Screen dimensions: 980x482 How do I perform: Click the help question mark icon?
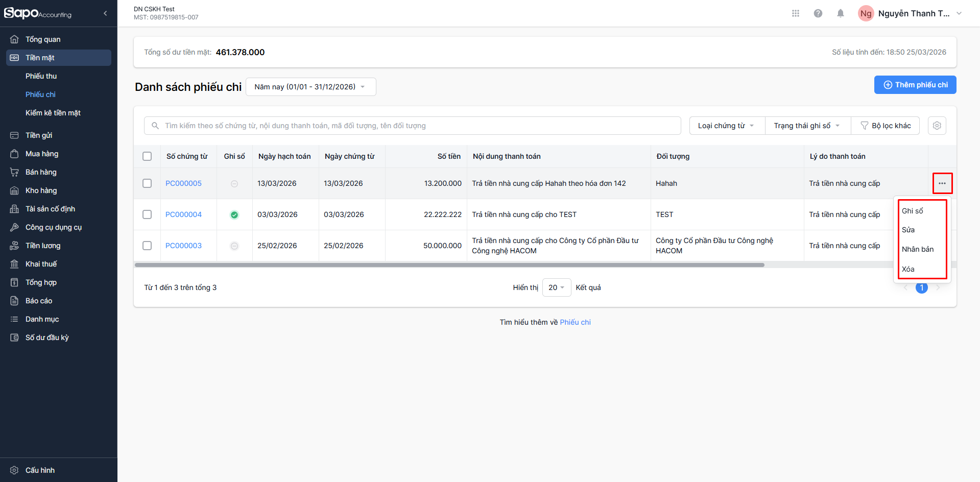(818, 13)
